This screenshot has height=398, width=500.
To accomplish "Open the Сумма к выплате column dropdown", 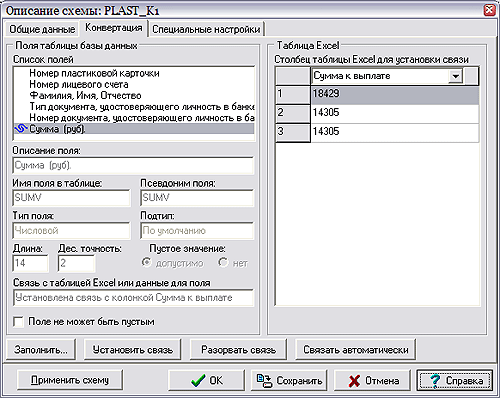I will pos(455,76).
